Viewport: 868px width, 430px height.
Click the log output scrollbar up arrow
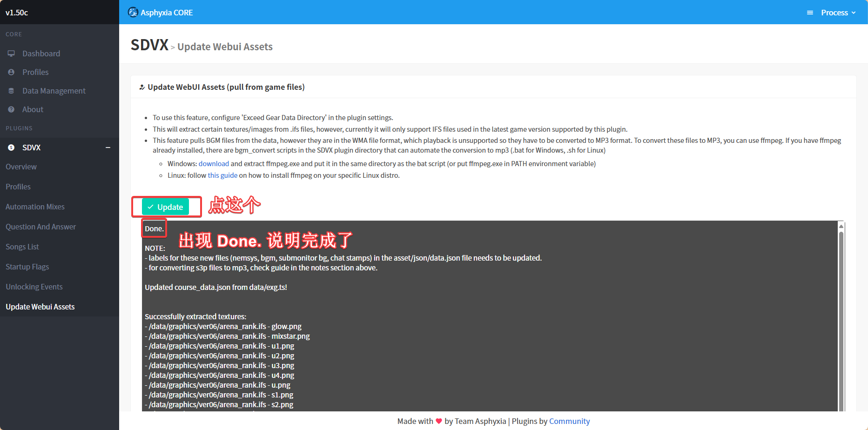point(841,226)
